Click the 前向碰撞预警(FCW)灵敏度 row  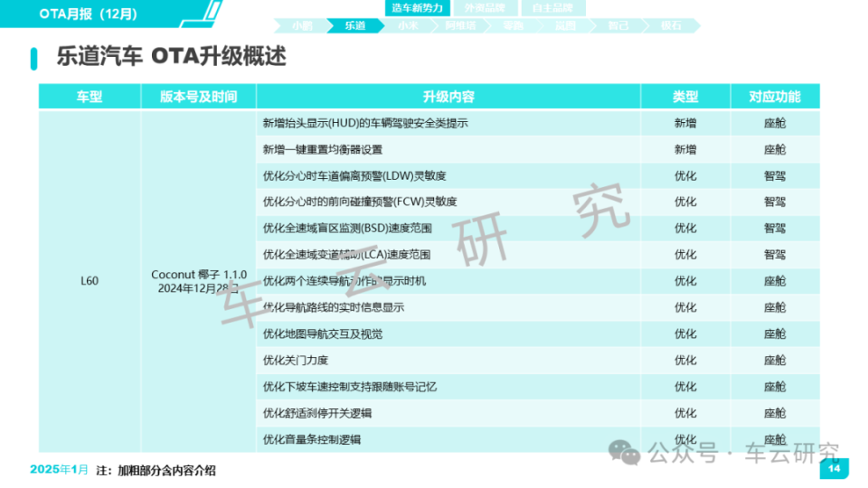point(448,202)
